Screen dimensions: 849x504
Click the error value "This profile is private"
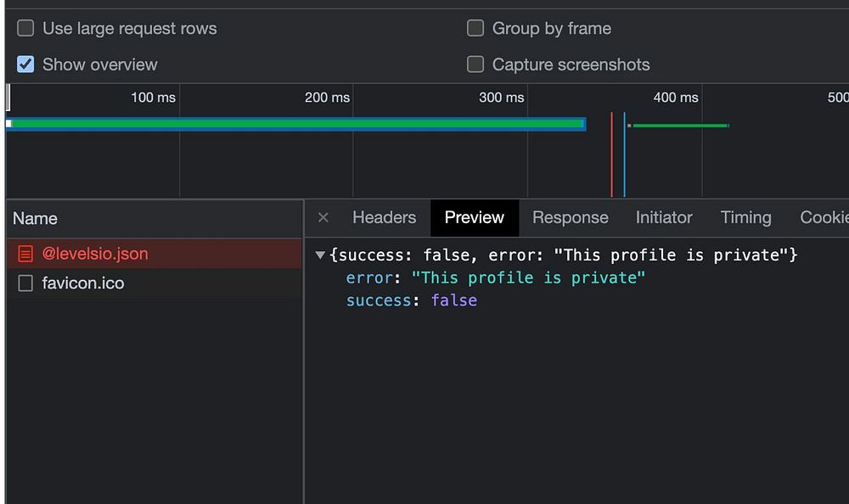528,277
